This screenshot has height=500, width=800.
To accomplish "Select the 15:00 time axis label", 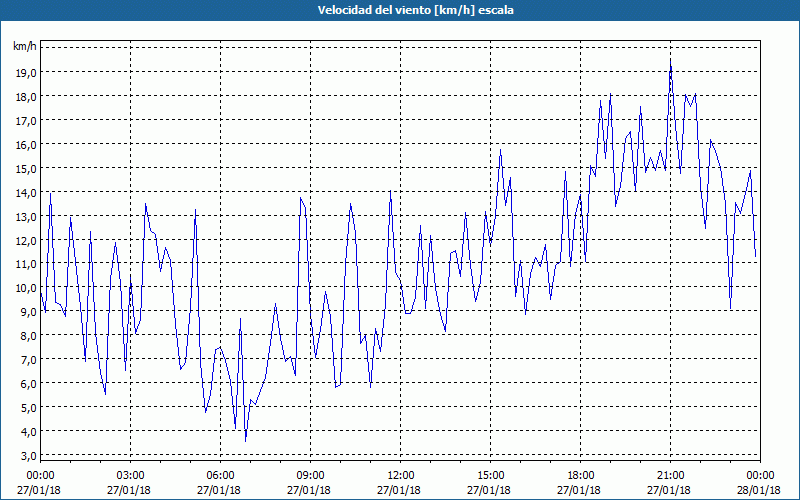I will point(490,475).
